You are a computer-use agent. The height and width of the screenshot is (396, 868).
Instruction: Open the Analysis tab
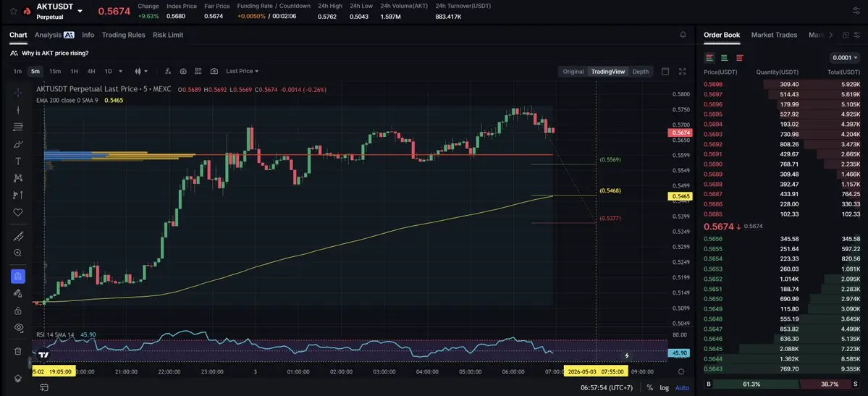coord(54,35)
